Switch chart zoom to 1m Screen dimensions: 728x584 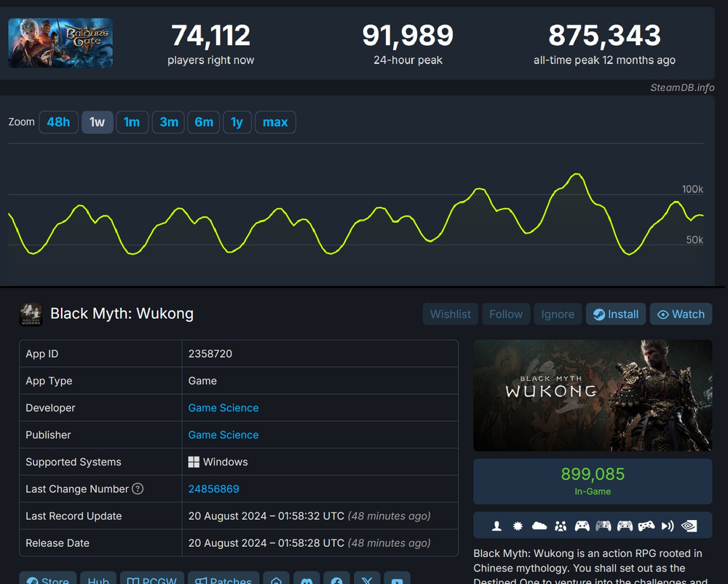[132, 122]
